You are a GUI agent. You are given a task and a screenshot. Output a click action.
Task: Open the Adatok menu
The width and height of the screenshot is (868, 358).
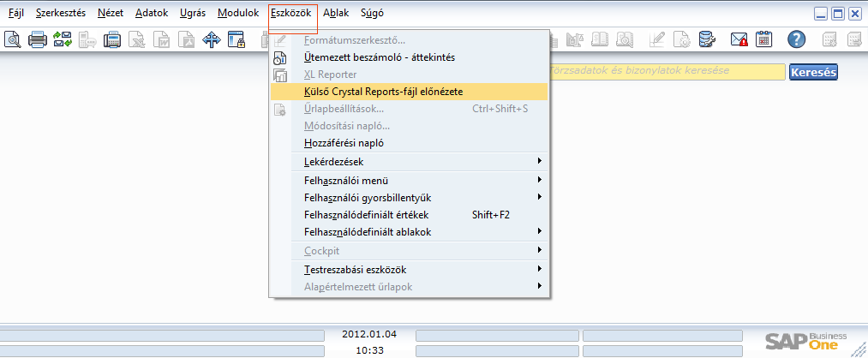151,13
